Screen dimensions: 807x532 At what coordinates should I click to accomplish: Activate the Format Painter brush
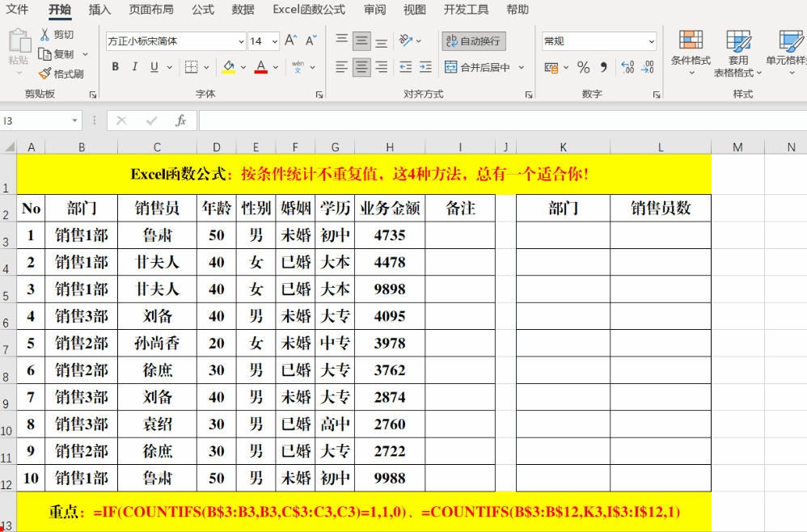point(45,74)
